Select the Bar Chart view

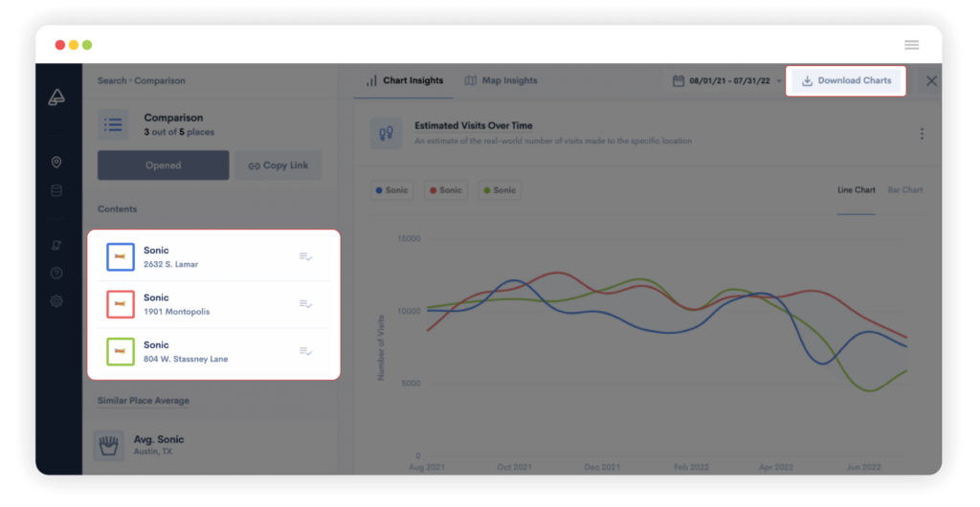pos(905,189)
